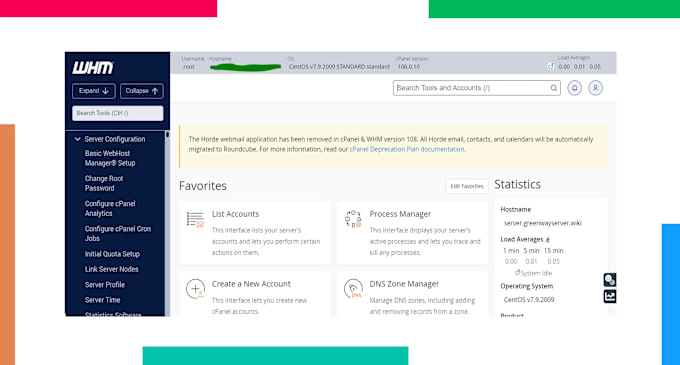Open Configure cPanel Cron Jobs
Viewport: 680px width, 365px height.
coord(118,234)
